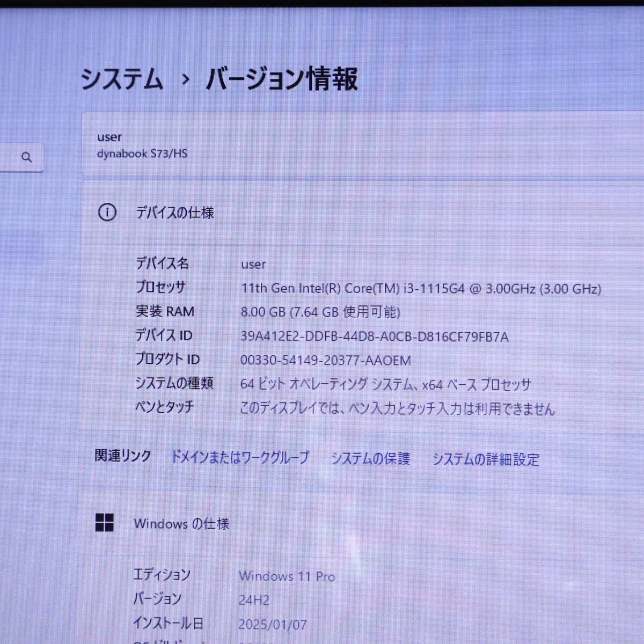
Task: Click the ペンとタッチ label
Action: 164,407
